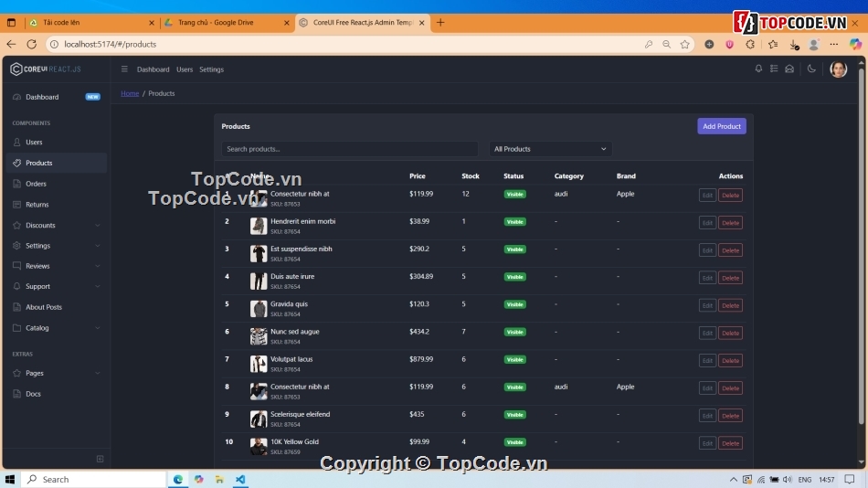The height and width of the screenshot is (488, 868).
Task: Click the Add Product button
Action: 721,126
